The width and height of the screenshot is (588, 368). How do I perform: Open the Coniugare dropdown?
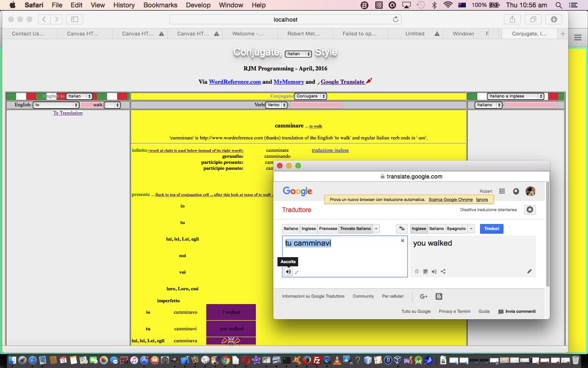[311, 96]
